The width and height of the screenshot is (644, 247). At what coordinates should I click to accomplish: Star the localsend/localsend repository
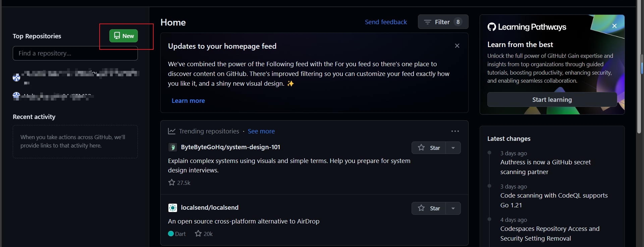(x=429, y=208)
